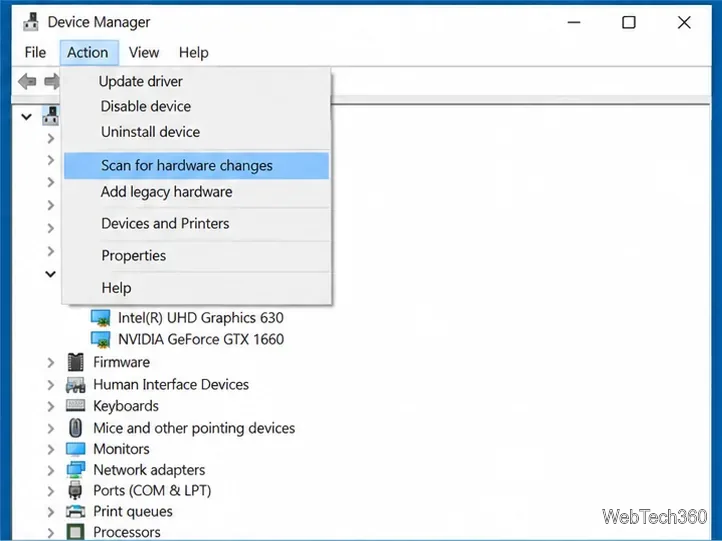Click the root computer node icon

(51, 116)
